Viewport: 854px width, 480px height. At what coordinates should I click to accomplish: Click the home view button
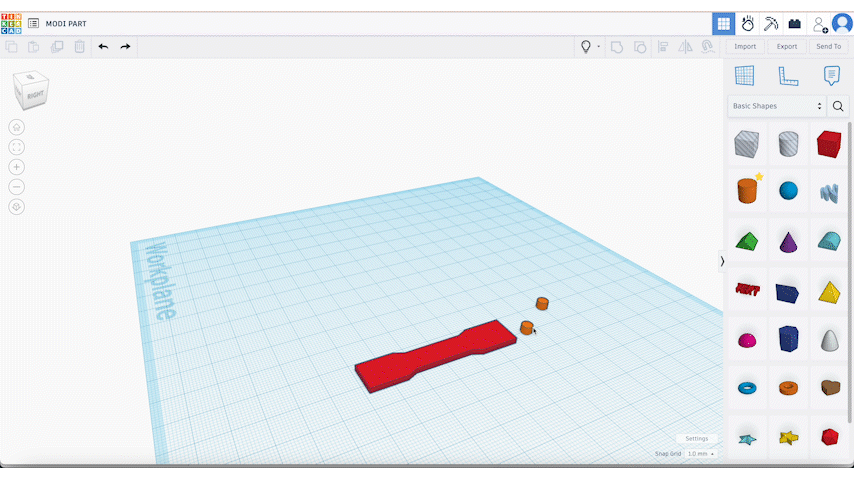[x=17, y=127]
